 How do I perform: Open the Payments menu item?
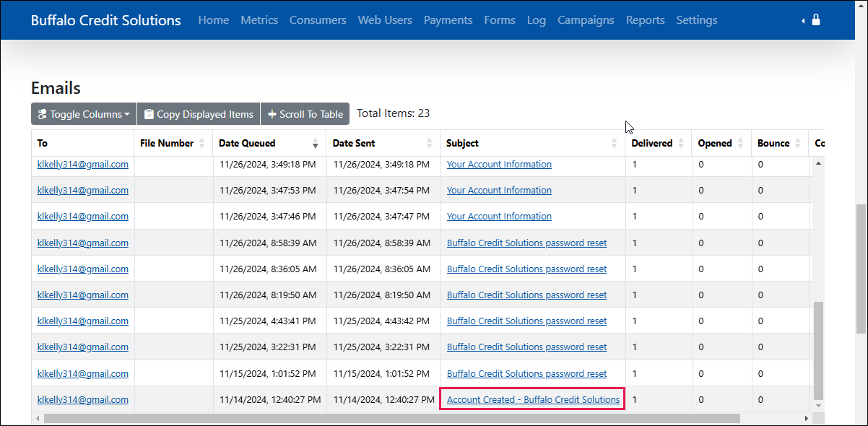[448, 20]
